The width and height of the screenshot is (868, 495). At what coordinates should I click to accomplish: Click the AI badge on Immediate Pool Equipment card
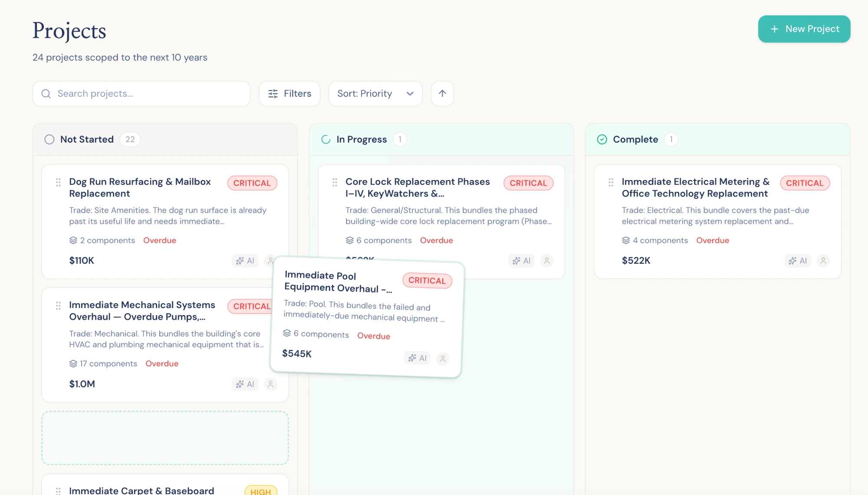tap(417, 358)
